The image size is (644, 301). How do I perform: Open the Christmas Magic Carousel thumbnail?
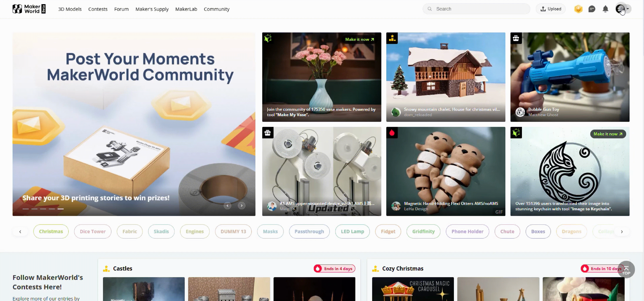point(413,289)
